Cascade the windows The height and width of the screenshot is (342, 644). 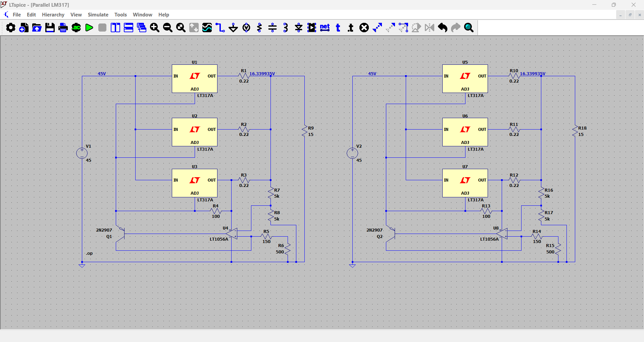tap(142, 28)
